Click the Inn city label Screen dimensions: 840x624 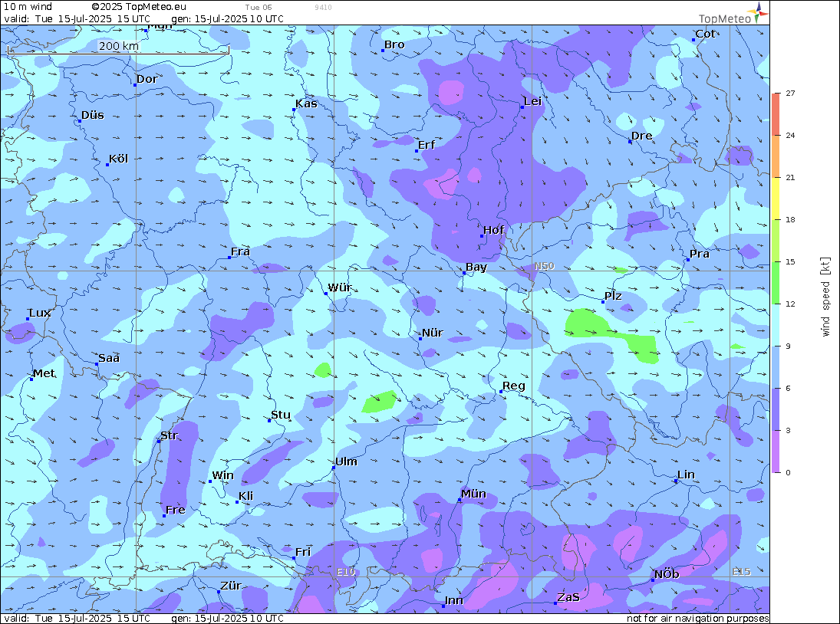(453, 600)
